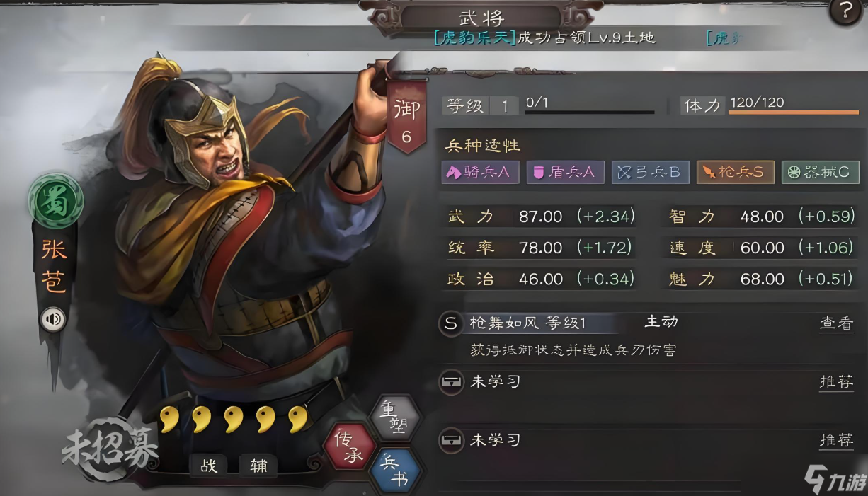Click 推荐 for first unlearned skill slot

point(836,382)
